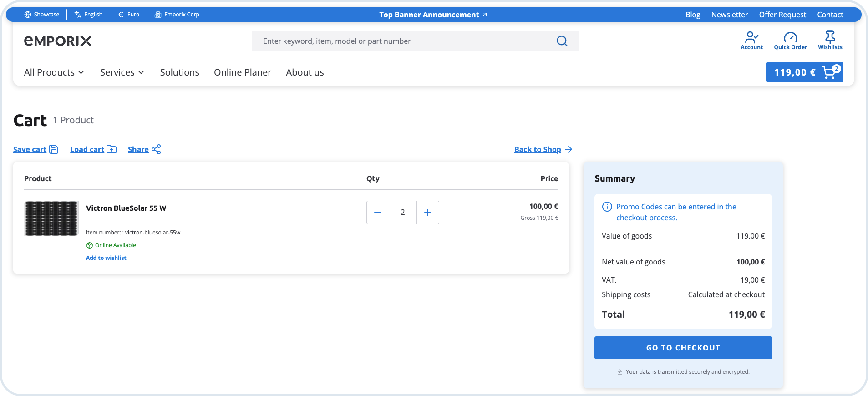Click the Net value 100,00 € amount
The width and height of the screenshot is (868, 396).
coord(751,262)
